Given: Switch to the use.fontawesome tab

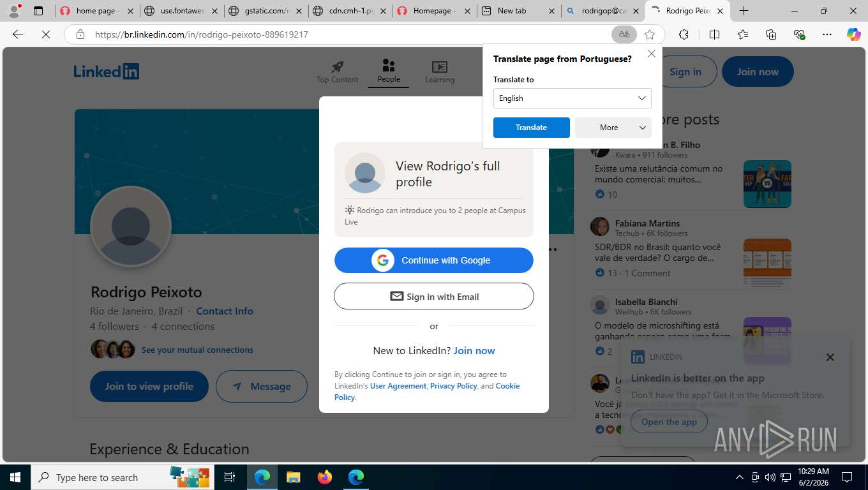Looking at the screenshot, I should point(181,11).
